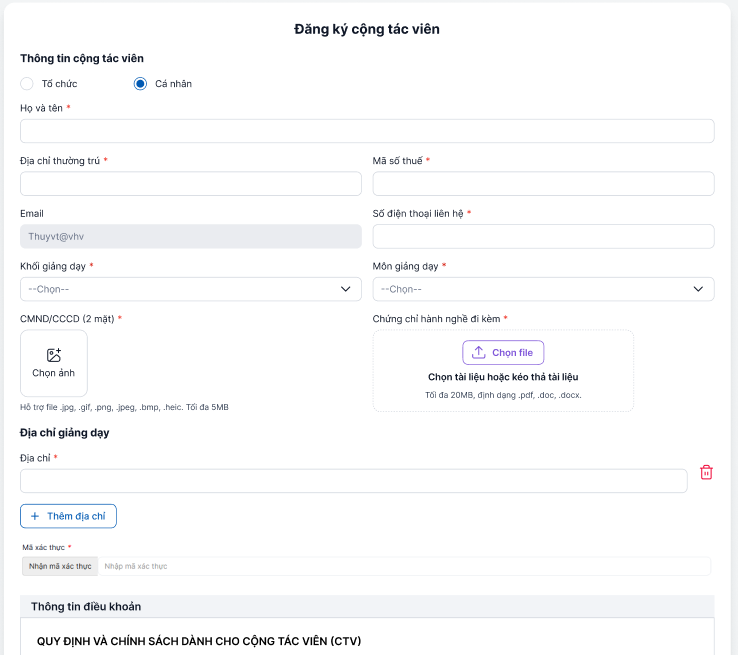Click the red trash icon beside address

click(x=706, y=472)
